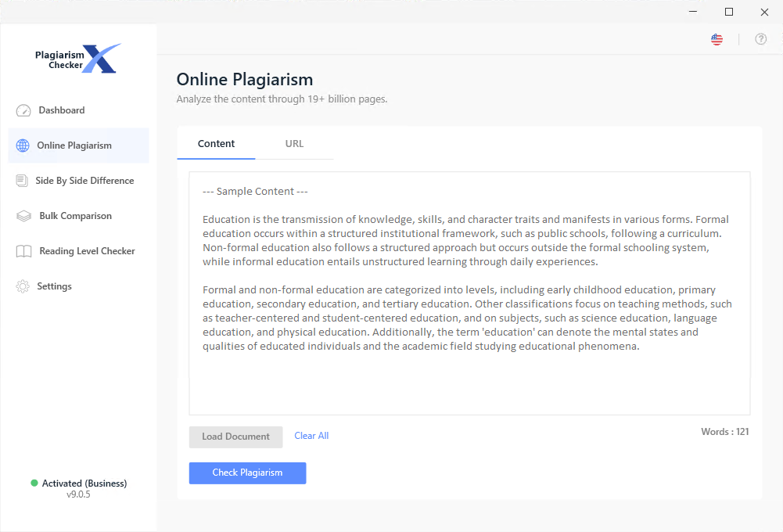Select Online Plagiarism in the sidebar
The height and width of the screenshot is (532, 783).
point(78,146)
